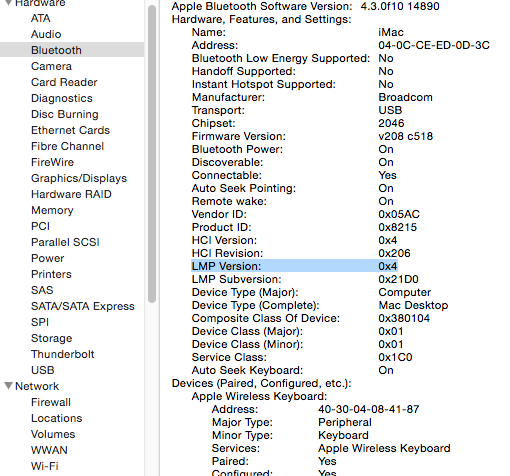The height and width of the screenshot is (476, 510).
Task: Select the HCI Revision value 0x206
Action: point(394,253)
